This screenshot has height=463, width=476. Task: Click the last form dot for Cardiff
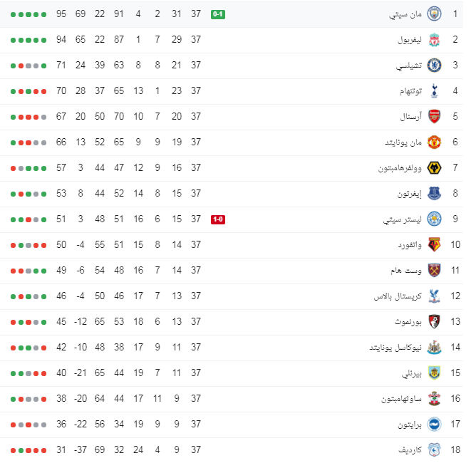tap(13, 451)
